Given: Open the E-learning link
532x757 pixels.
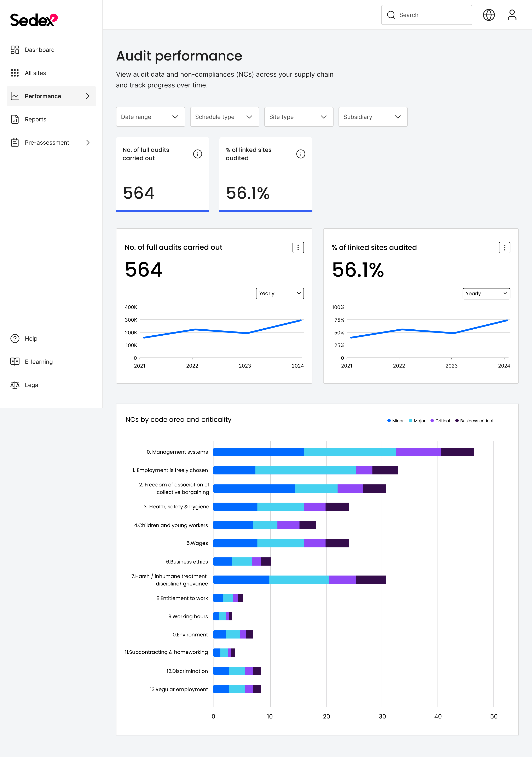Looking at the screenshot, I should point(39,362).
